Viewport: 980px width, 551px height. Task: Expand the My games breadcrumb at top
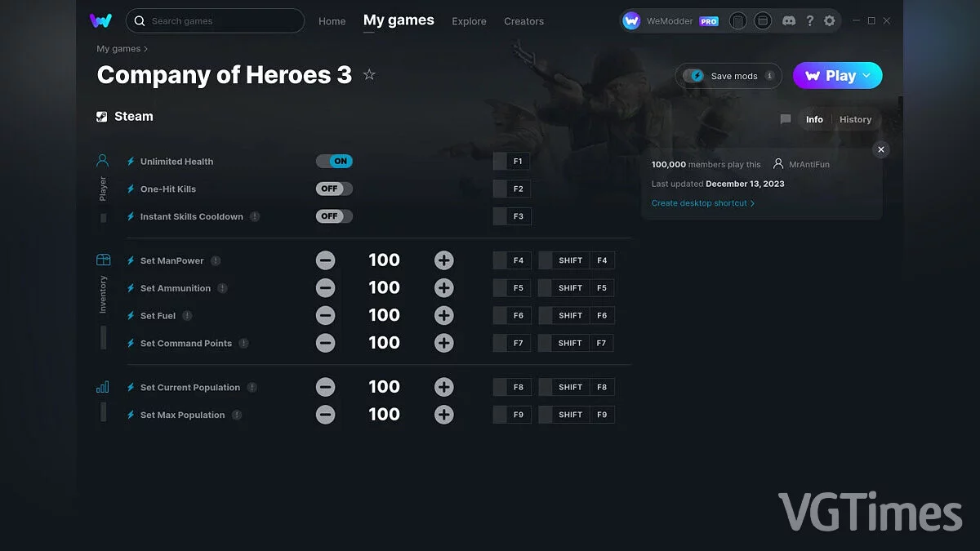(x=117, y=49)
